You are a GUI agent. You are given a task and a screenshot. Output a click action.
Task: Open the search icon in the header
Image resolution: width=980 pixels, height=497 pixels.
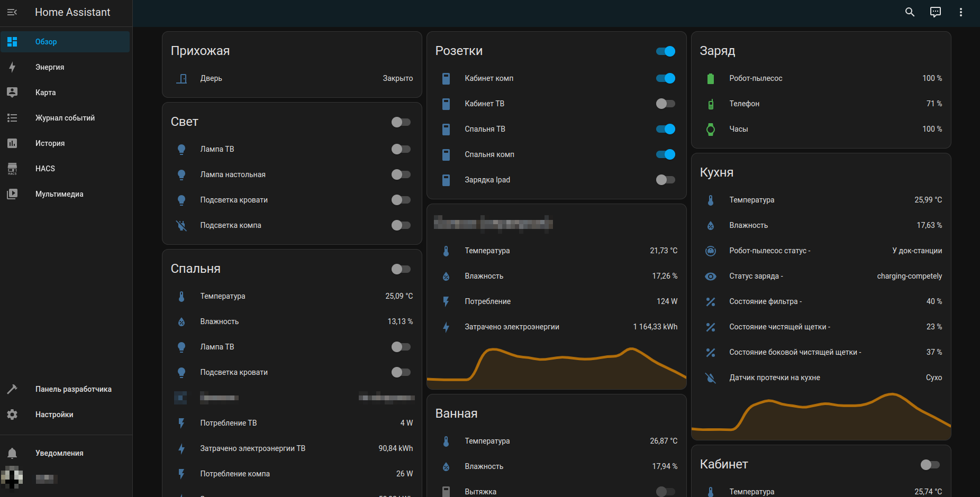910,12
